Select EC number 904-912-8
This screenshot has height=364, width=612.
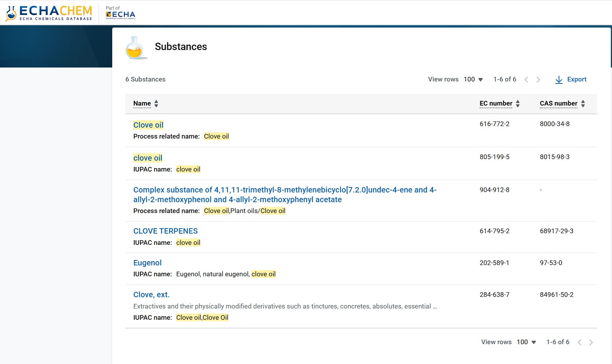point(494,190)
